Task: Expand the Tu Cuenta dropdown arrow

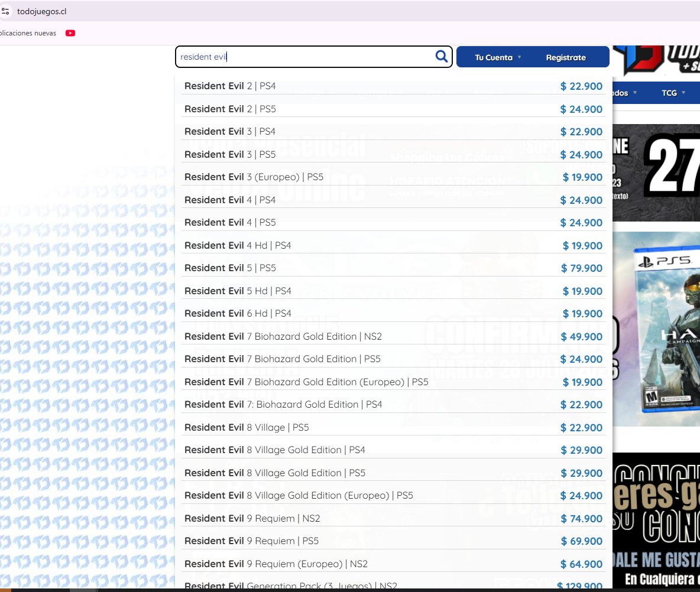Action: click(x=519, y=57)
